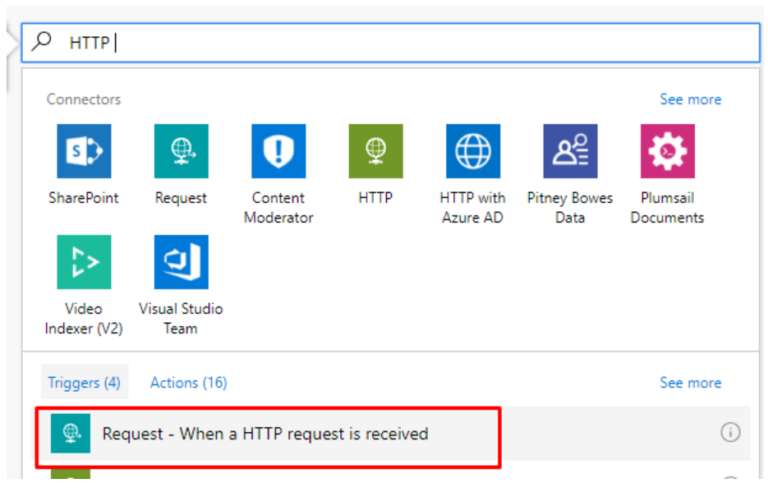Viewport: 768px width, 488px height.
Task: Click the teal icon of the Request trigger row
Action: (71, 433)
